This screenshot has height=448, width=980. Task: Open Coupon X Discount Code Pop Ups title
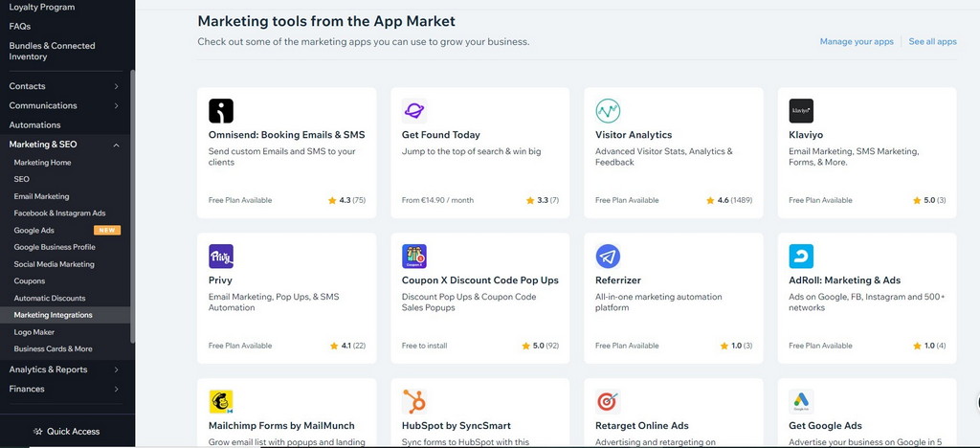480,280
